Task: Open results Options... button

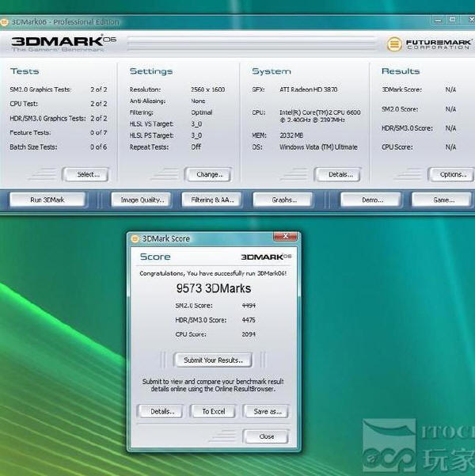Action: [x=451, y=174]
